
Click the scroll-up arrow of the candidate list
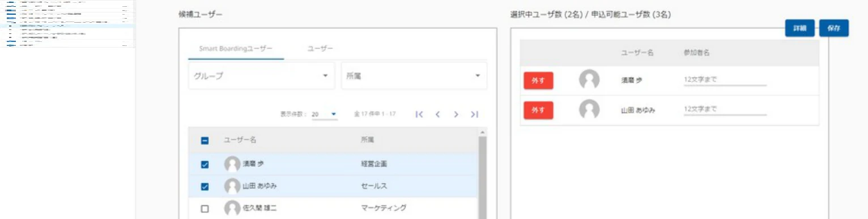tap(483, 132)
